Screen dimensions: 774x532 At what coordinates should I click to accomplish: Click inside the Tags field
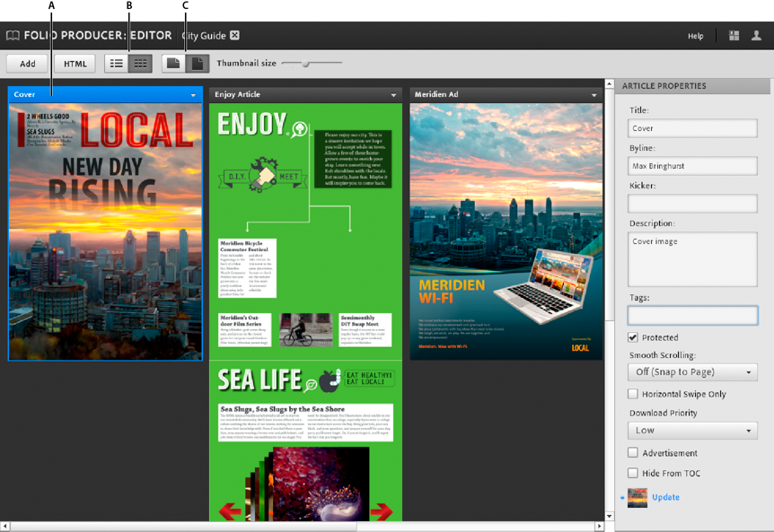pyautogui.click(x=692, y=316)
